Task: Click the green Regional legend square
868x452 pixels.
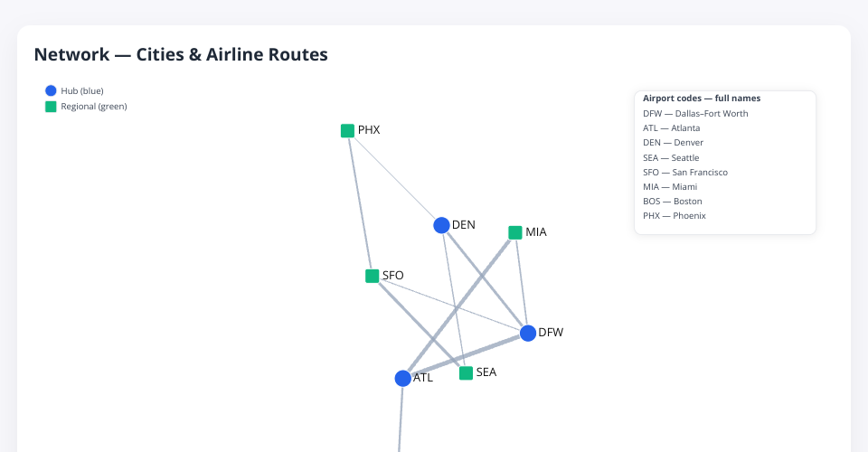Action: [51, 107]
